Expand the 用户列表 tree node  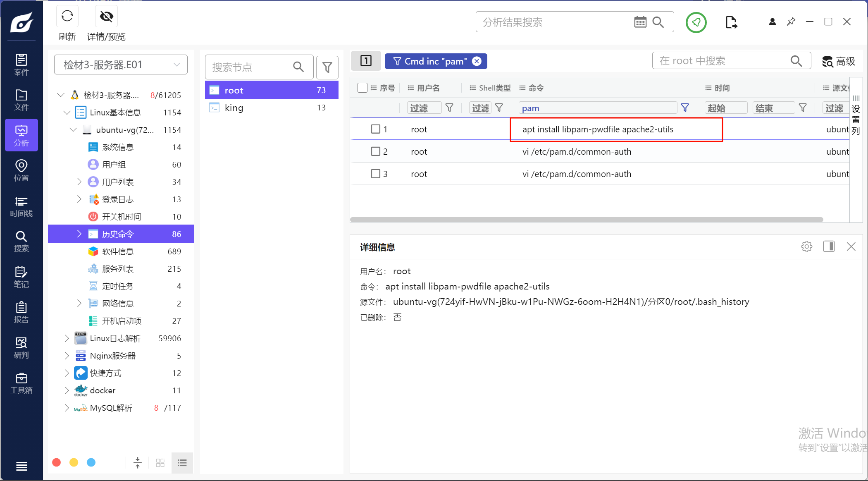(x=79, y=182)
